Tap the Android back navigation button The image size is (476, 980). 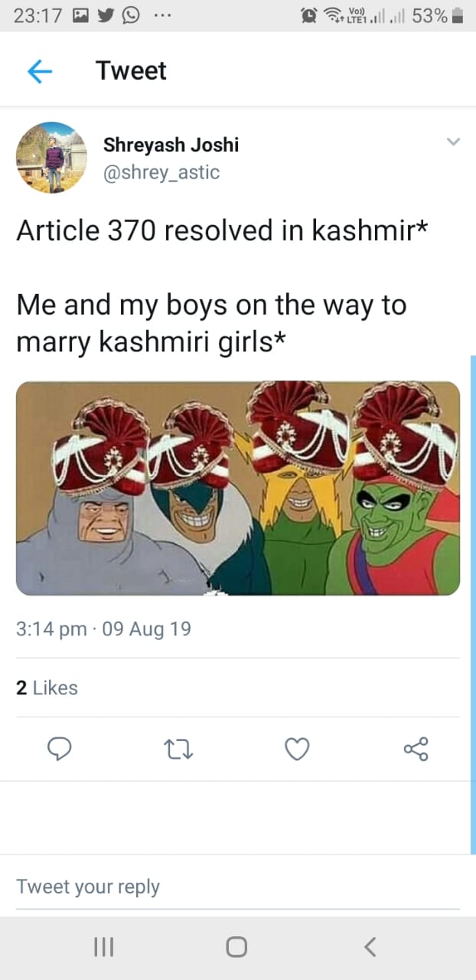(370, 947)
